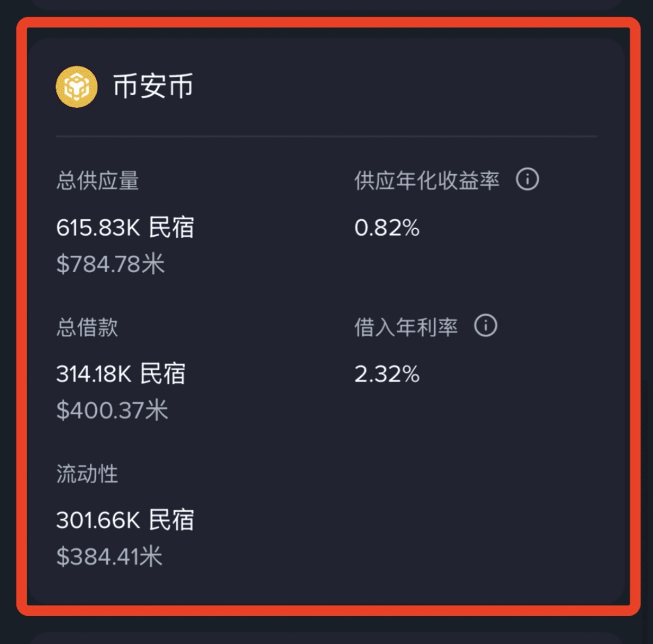Select the 301.66K 民宿 liquidity value

point(125,520)
